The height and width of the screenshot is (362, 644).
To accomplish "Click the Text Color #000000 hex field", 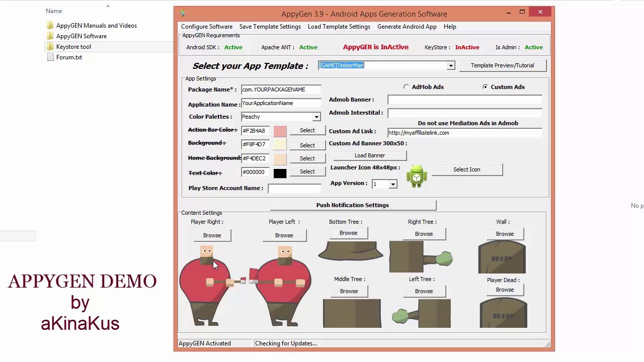I will click(255, 172).
